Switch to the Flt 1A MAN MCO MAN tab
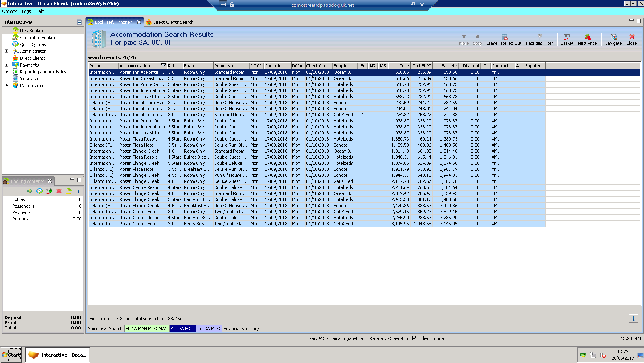This screenshot has width=644, height=363. (x=146, y=329)
